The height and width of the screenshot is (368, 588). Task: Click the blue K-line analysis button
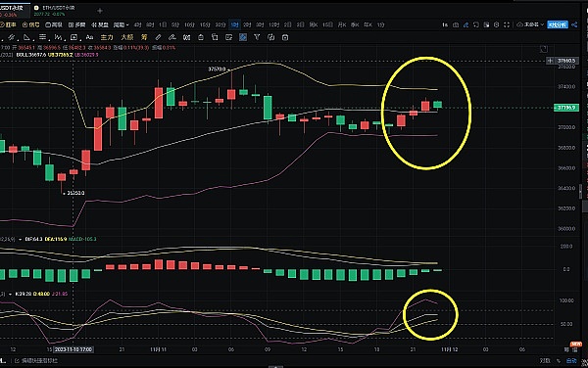[558, 24]
